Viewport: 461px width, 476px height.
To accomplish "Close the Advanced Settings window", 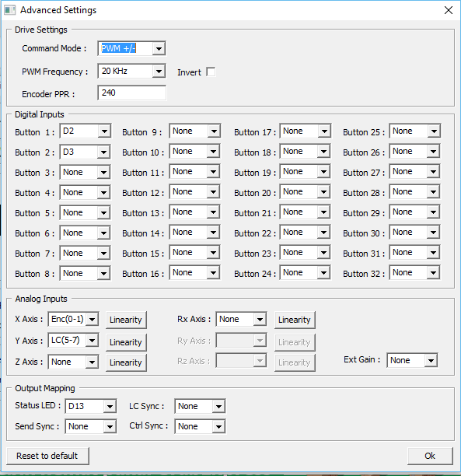I will (449, 10).
